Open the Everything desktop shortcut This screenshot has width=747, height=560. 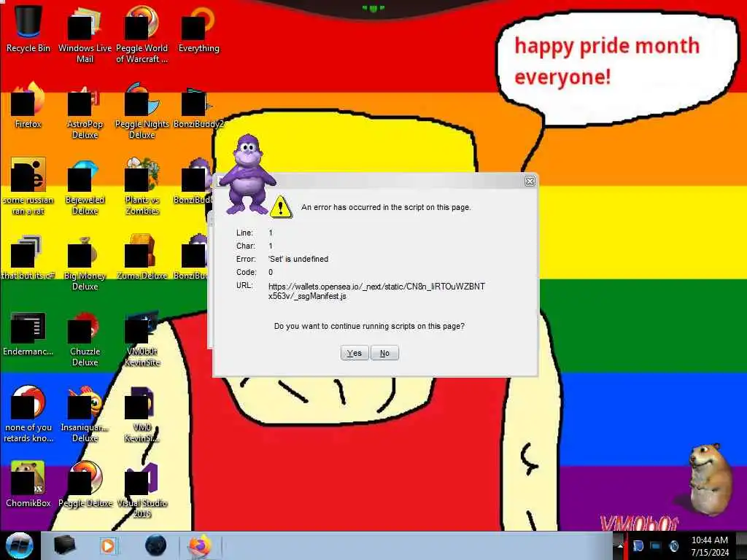[x=198, y=28]
